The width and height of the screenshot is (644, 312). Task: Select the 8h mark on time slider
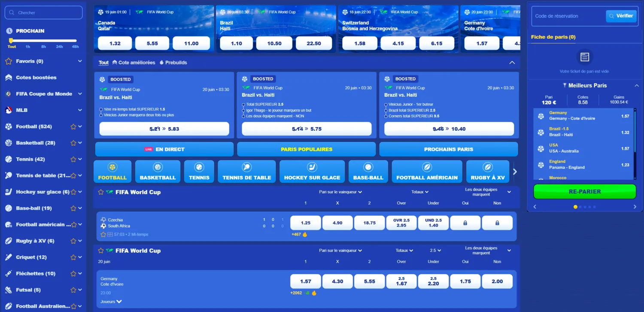pyautogui.click(x=43, y=46)
